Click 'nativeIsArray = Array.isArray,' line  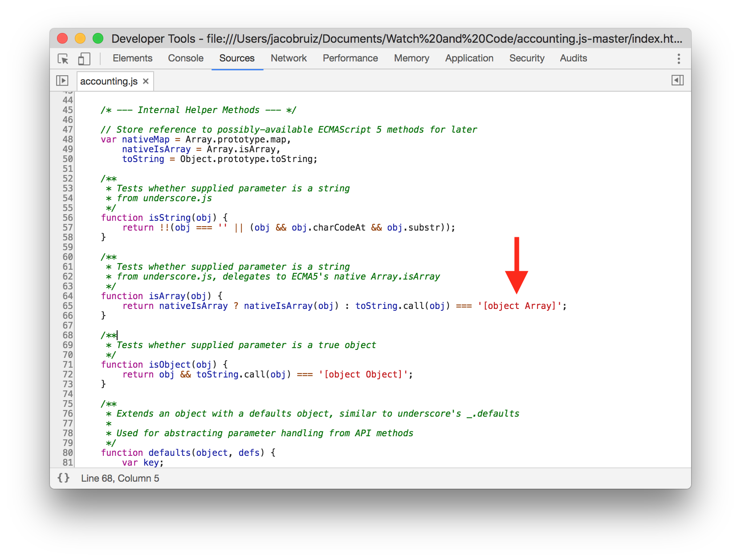201,149
